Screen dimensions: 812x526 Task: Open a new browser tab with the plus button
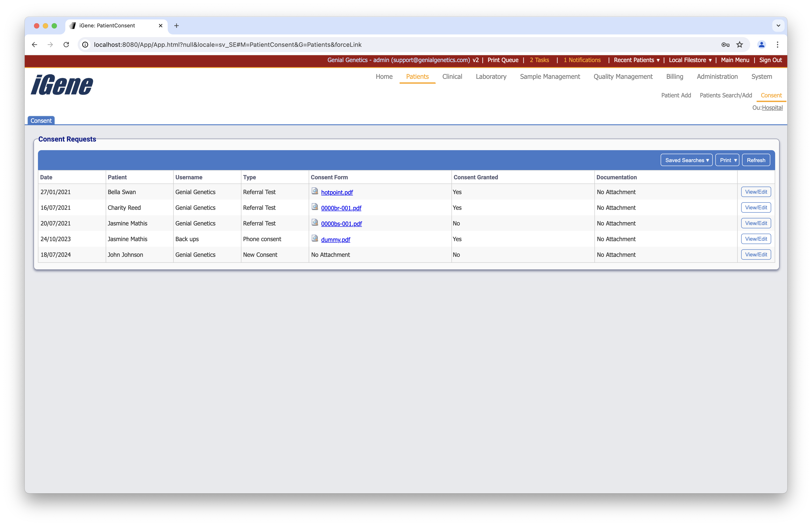coord(176,26)
